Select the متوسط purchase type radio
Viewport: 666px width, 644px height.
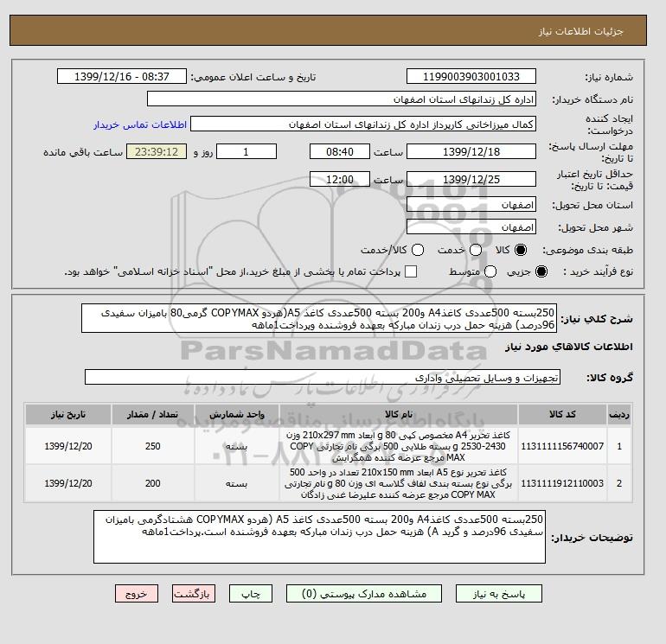point(490,271)
